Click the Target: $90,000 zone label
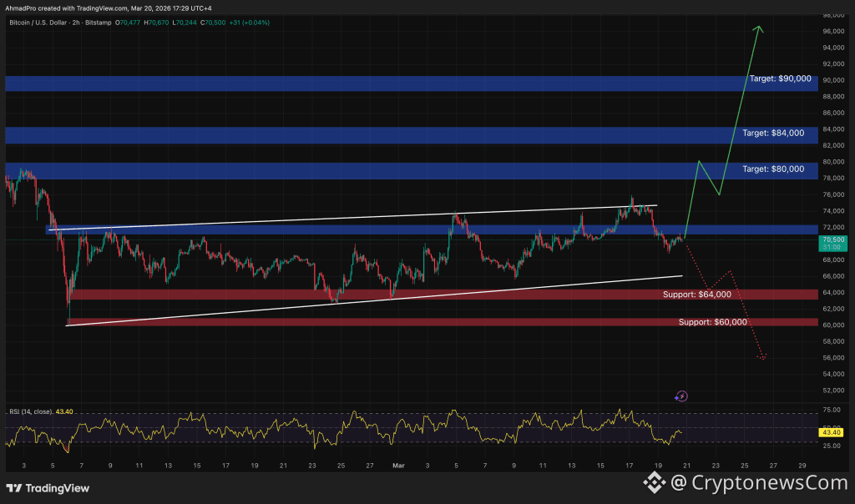This screenshot has height=504, width=855. (780, 78)
